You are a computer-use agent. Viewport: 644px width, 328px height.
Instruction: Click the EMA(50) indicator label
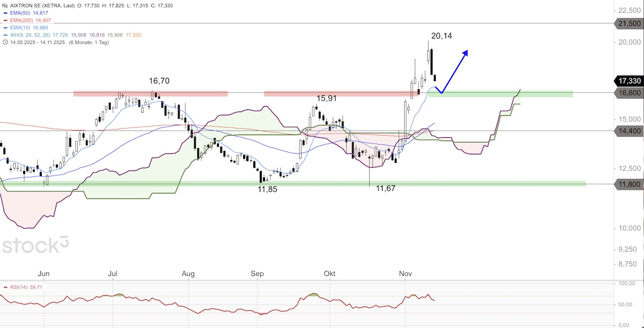(x=21, y=12)
